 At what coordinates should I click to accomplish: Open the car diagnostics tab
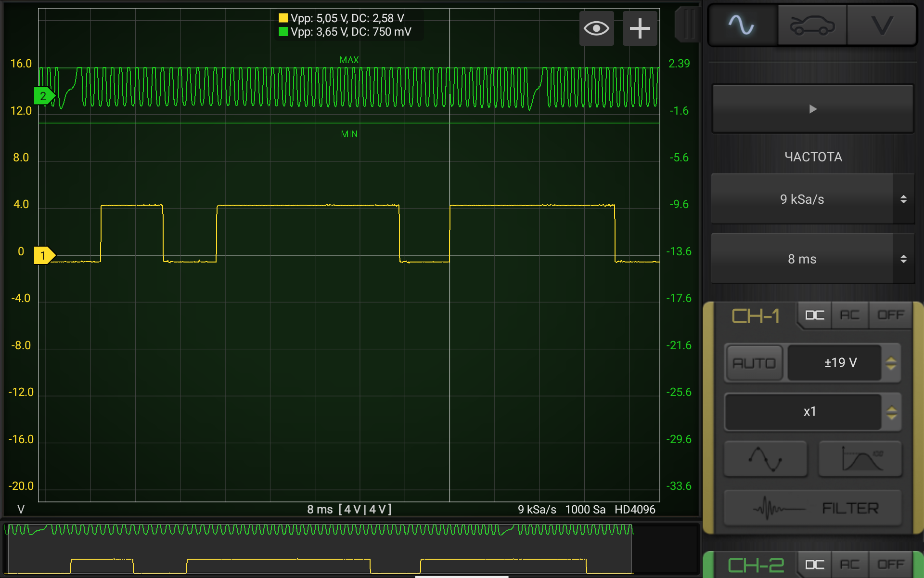point(812,25)
